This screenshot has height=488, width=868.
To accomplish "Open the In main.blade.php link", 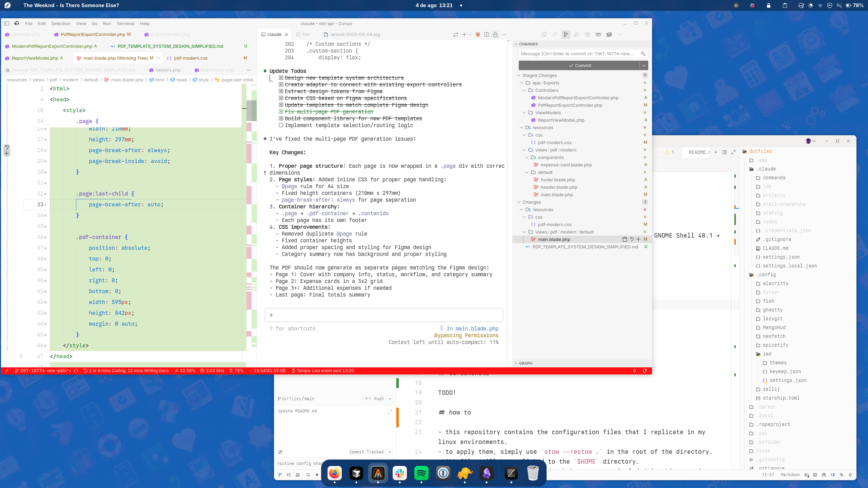I will coord(472,328).
